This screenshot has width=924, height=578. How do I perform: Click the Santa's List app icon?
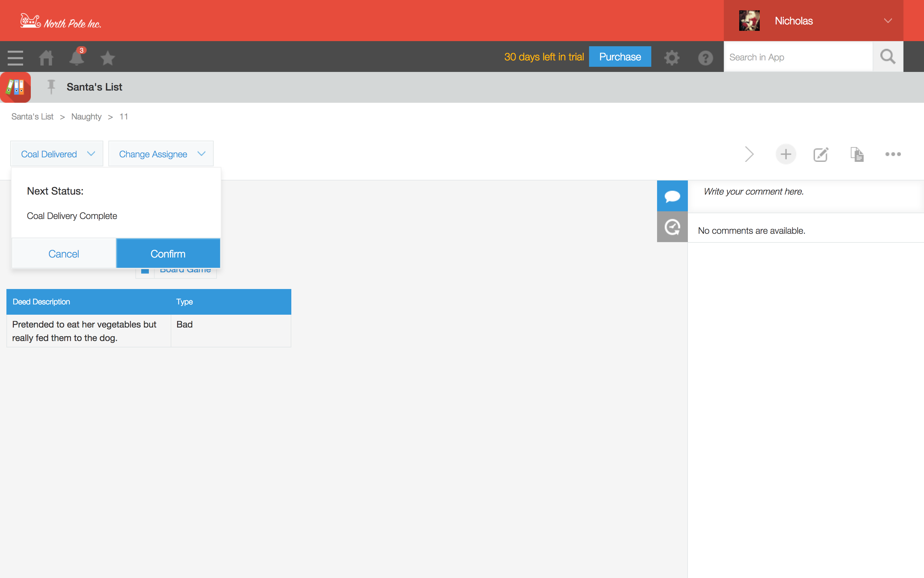[15, 87]
